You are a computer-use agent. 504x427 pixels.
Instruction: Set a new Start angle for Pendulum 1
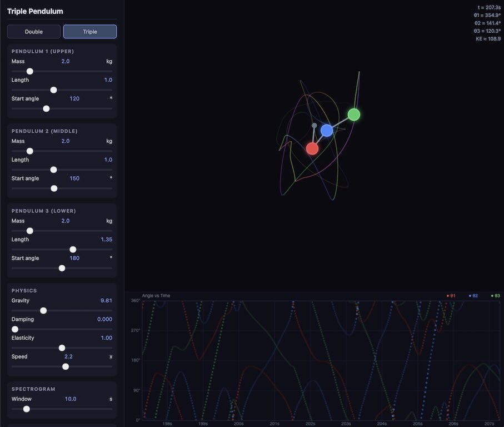tap(46, 108)
